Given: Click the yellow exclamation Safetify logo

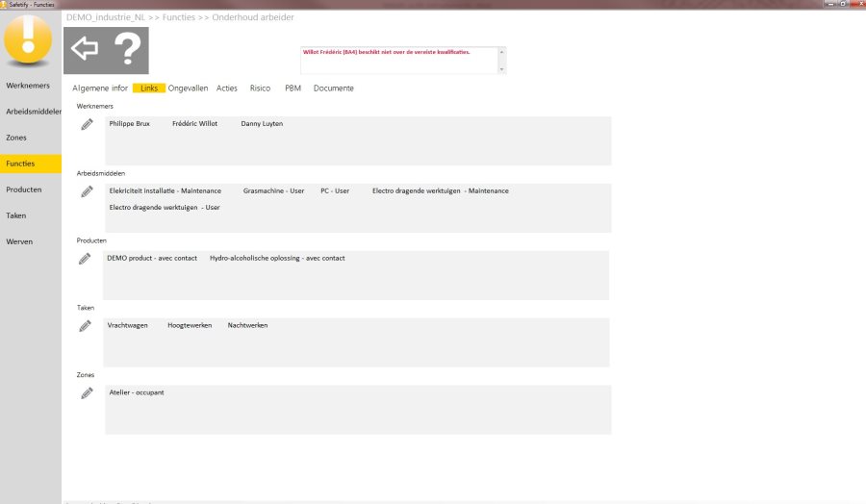Looking at the screenshot, I should point(28,39).
